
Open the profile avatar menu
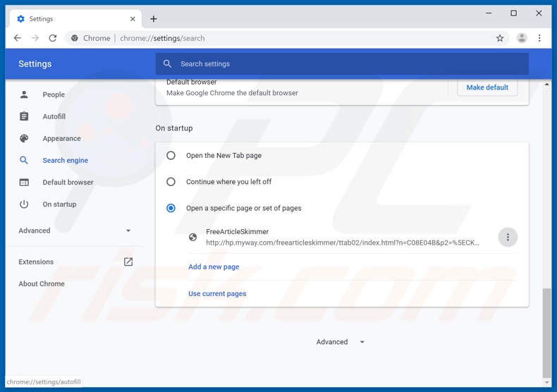522,38
